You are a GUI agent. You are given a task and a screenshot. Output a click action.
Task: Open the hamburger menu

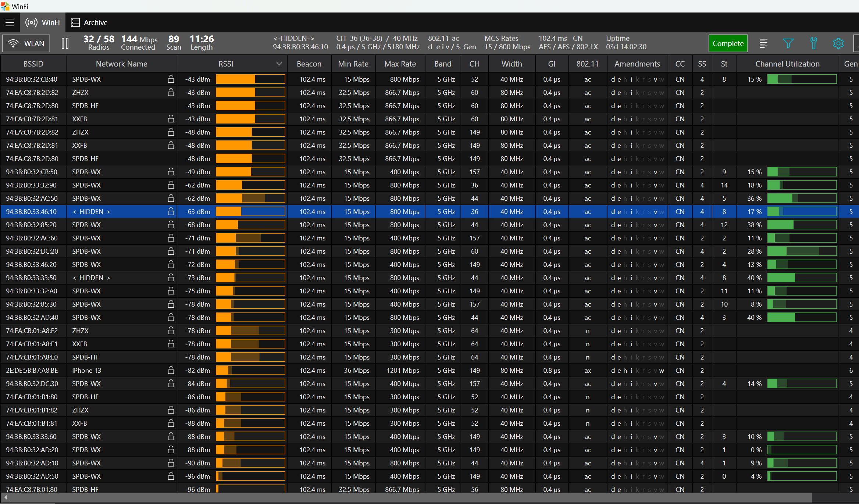[10, 22]
